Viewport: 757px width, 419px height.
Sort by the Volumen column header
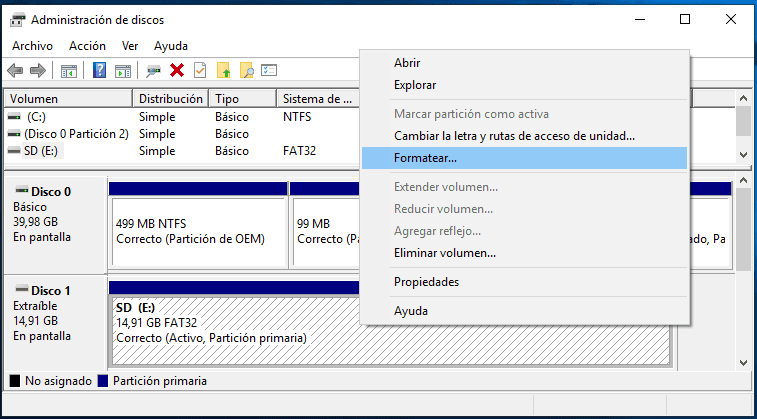tap(69, 99)
